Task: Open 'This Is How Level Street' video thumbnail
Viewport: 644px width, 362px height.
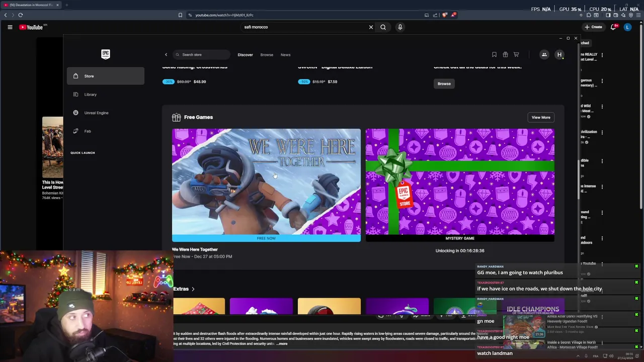Action: [53, 147]
